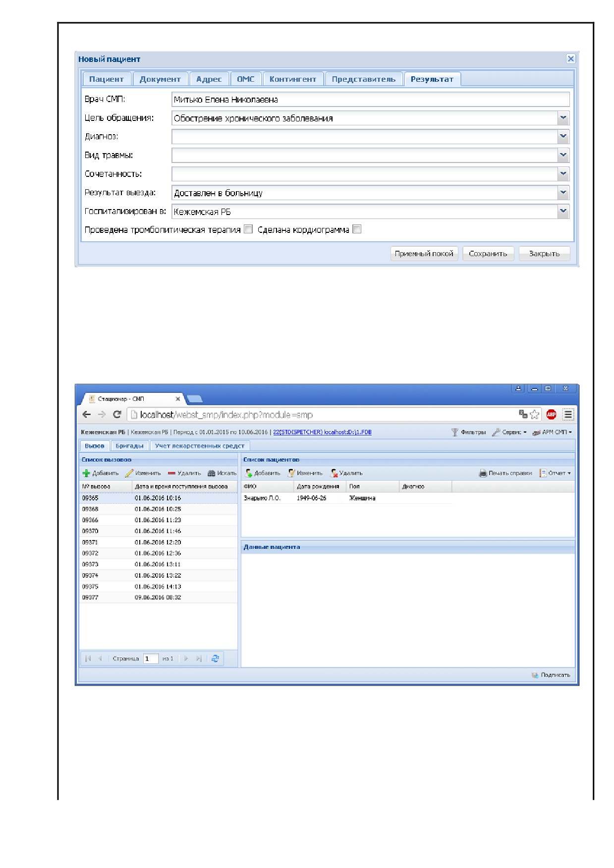Reload the browser page

coord(117,415)
